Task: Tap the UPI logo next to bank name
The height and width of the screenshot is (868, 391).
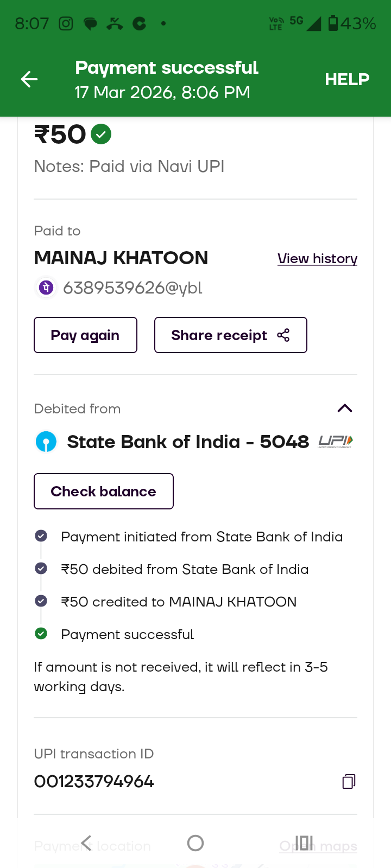Action: pyautogui.click(x=336, y=442)
